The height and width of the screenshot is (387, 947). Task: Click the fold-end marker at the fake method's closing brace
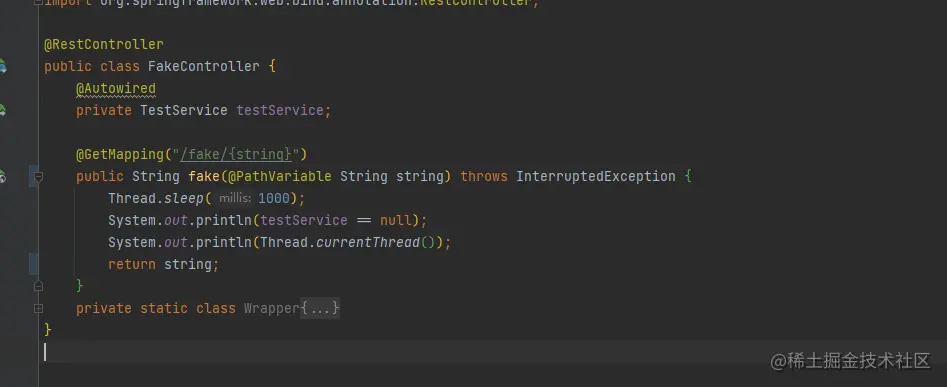(x=39, y=286)
